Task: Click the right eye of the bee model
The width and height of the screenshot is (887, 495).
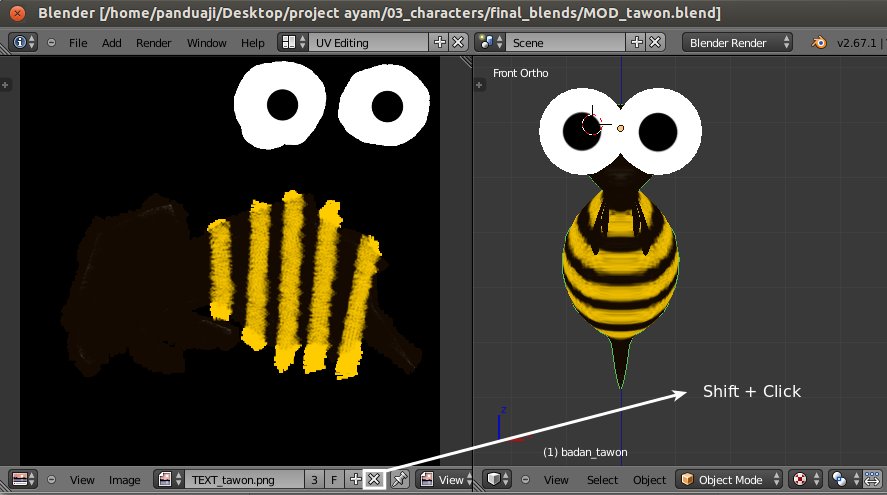Action: coord(660,131)
